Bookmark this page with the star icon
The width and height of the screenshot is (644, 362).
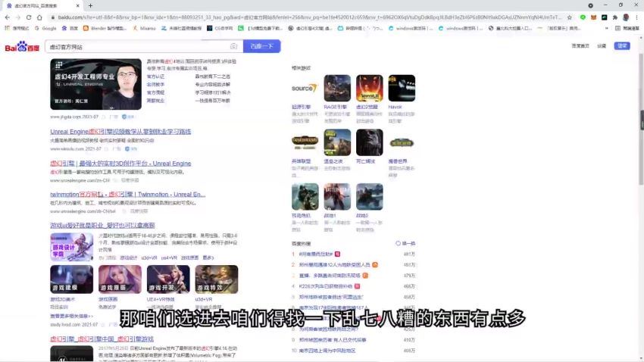(569, 17)
